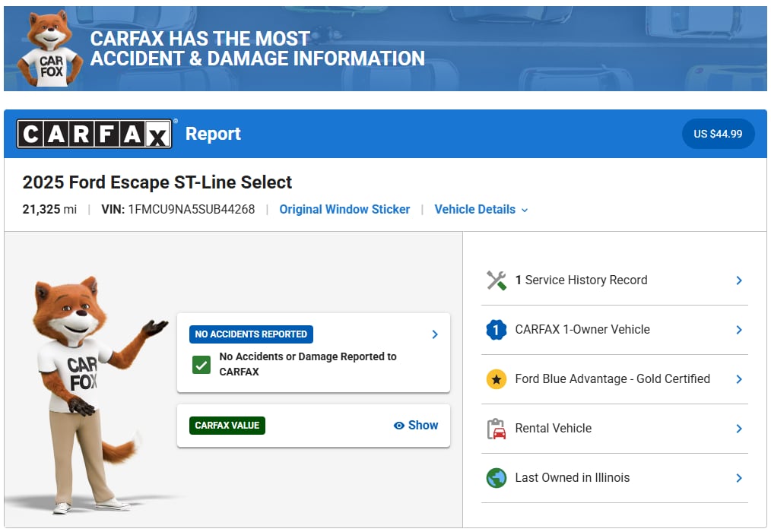Viewport: 771px width, 532px height.
Task: Click the Report heading text
Action: pos(213,134)
